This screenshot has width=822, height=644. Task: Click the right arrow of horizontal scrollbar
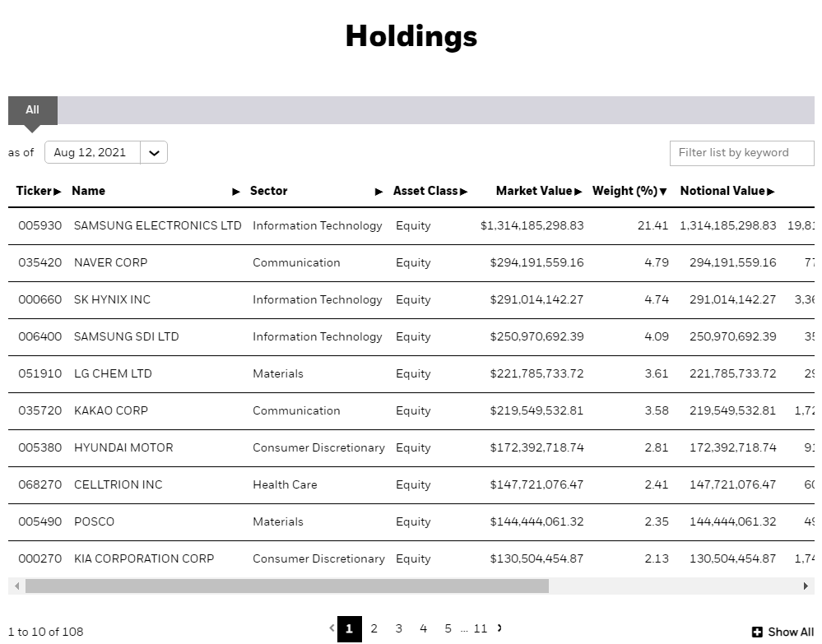coord(806,586)
